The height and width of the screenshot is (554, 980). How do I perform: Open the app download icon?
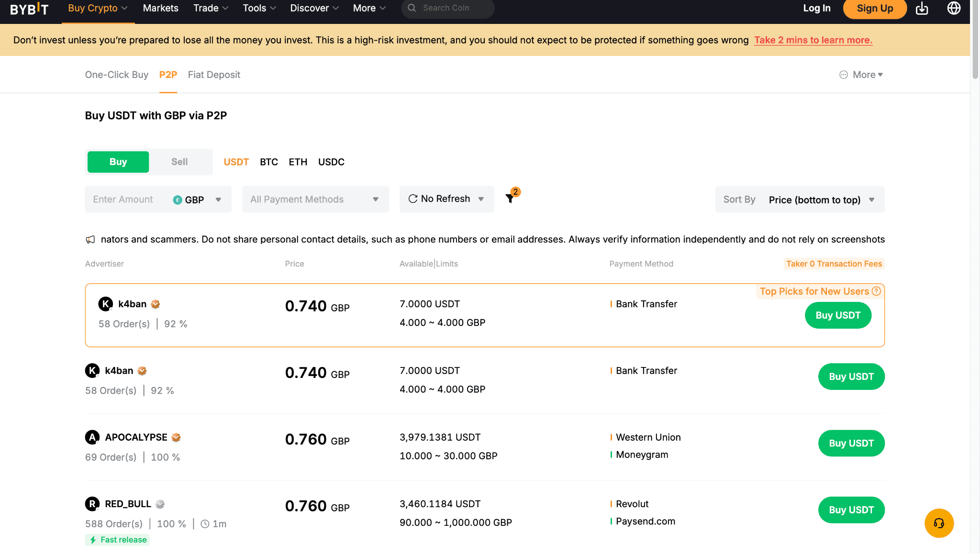click(x=922, y=8)
